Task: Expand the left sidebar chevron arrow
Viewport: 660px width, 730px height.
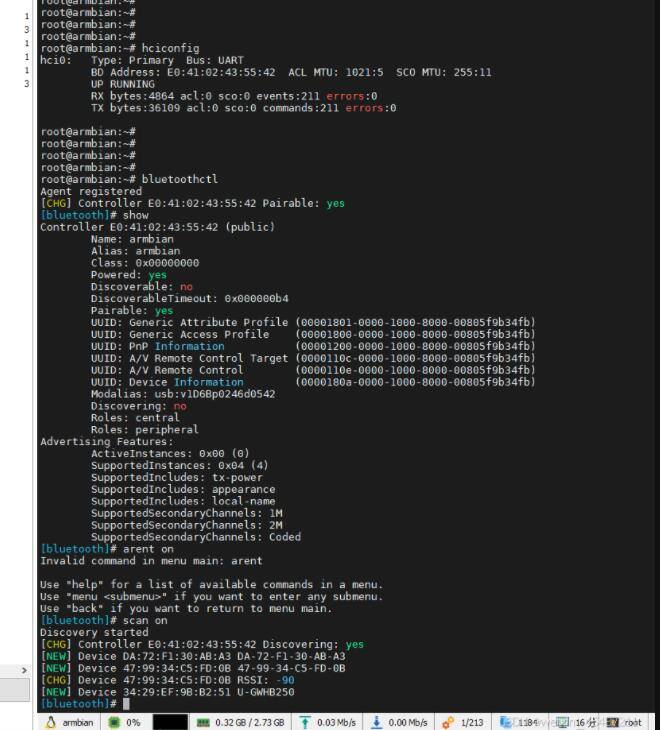Action: pos(24,670)
